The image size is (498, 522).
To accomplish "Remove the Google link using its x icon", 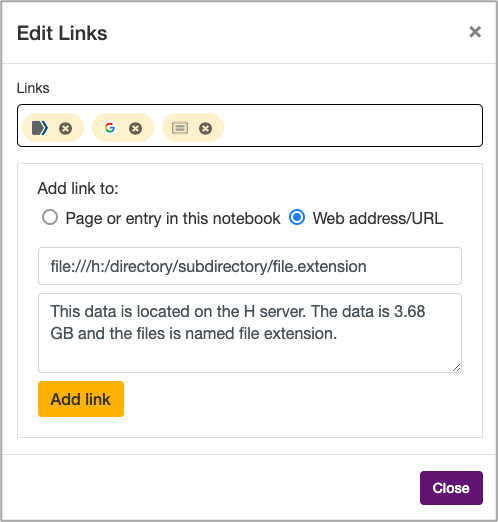I will tap(135, 128).
